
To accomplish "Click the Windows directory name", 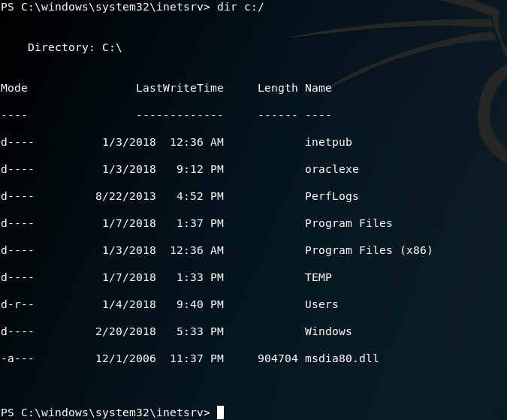I will coord(328,331).
